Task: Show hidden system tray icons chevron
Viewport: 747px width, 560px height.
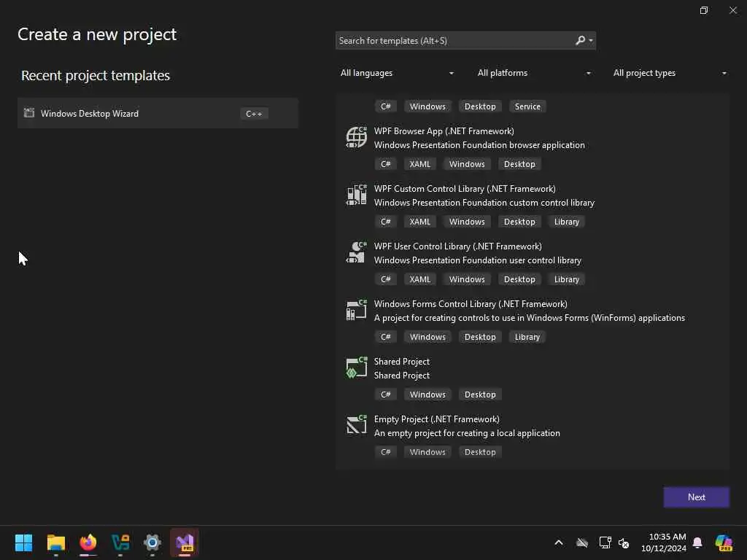Action: coord(559,542)
